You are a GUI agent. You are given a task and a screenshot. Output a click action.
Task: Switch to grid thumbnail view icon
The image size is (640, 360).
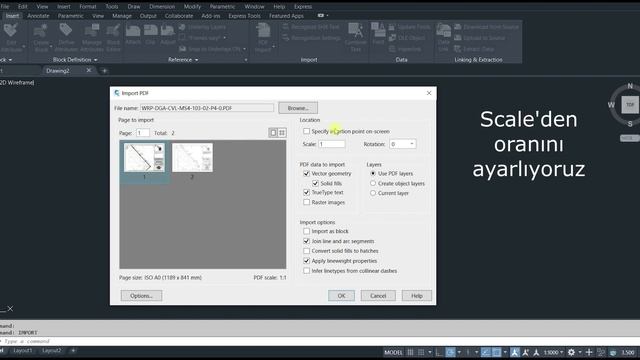pyautogui.click(x=282, y=133)
